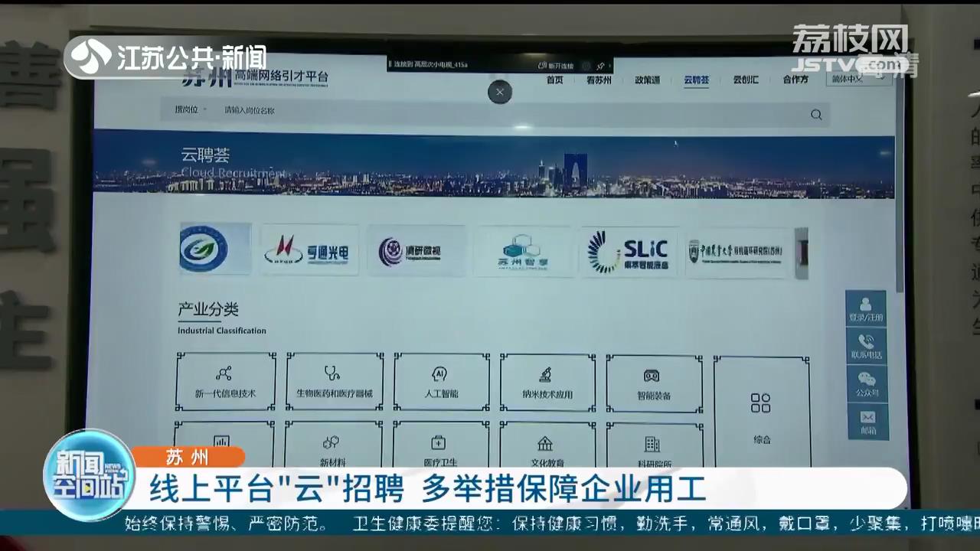Open the 登录/注册 sidebar icon
980x551 pixels.
coord(866,308)
